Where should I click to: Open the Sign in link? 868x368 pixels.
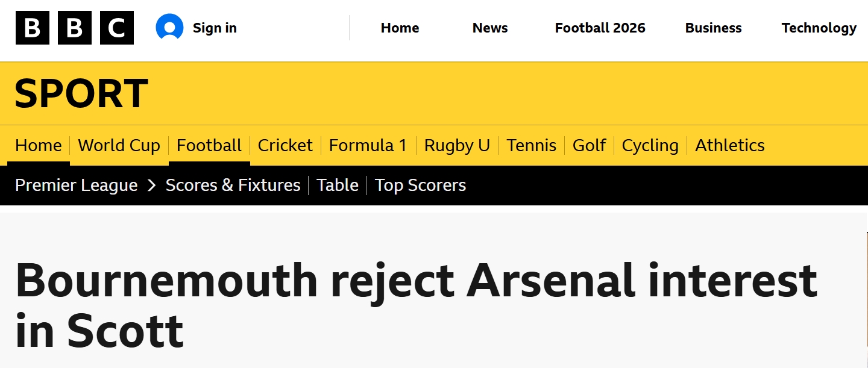215,28
